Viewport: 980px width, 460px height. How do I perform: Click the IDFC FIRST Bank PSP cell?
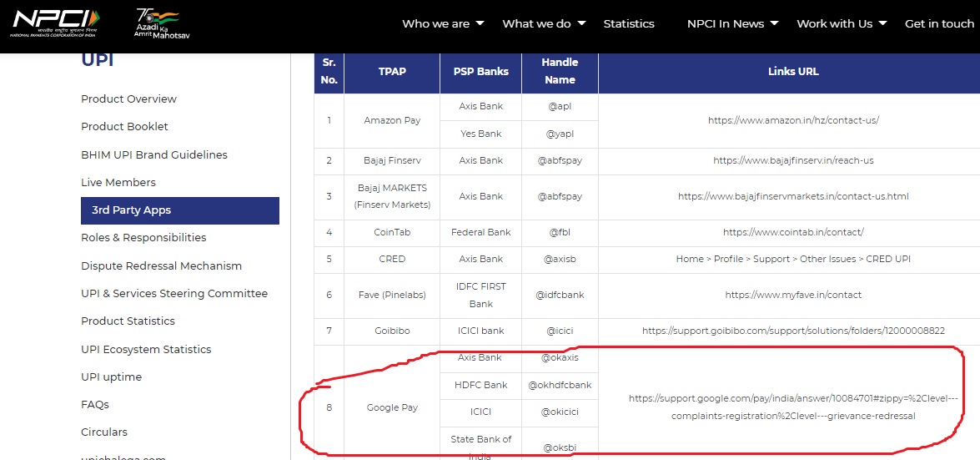pos(480,295)
